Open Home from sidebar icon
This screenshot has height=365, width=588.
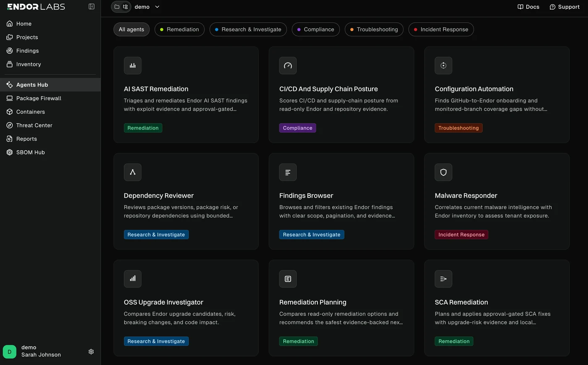[x=10, y=24]
